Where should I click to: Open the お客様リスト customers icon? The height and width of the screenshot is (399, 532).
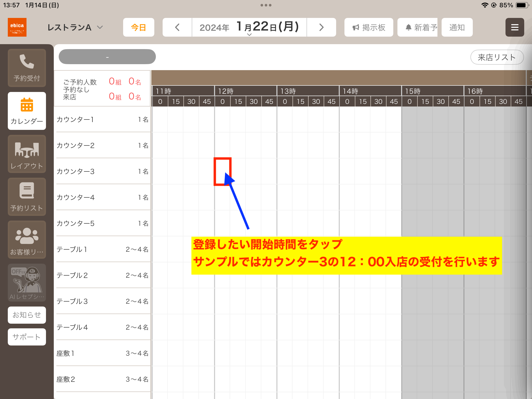(27, 240)
